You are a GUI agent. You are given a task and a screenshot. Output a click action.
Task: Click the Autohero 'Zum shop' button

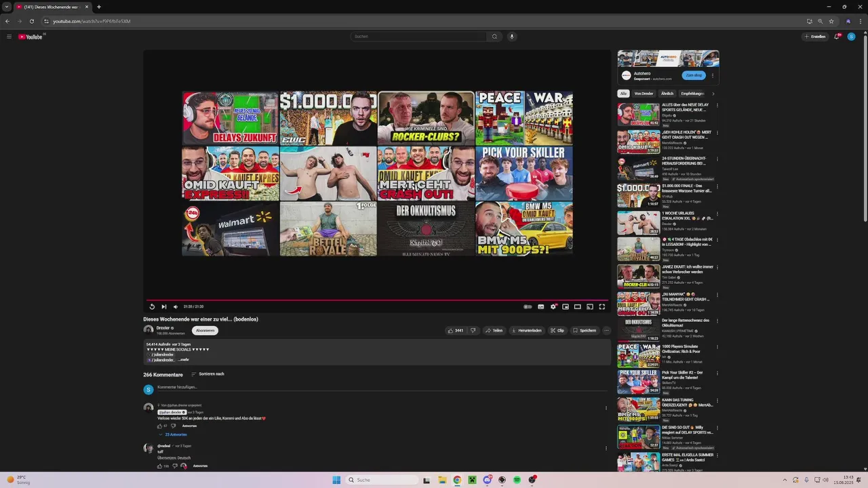(x=694, y=75)
